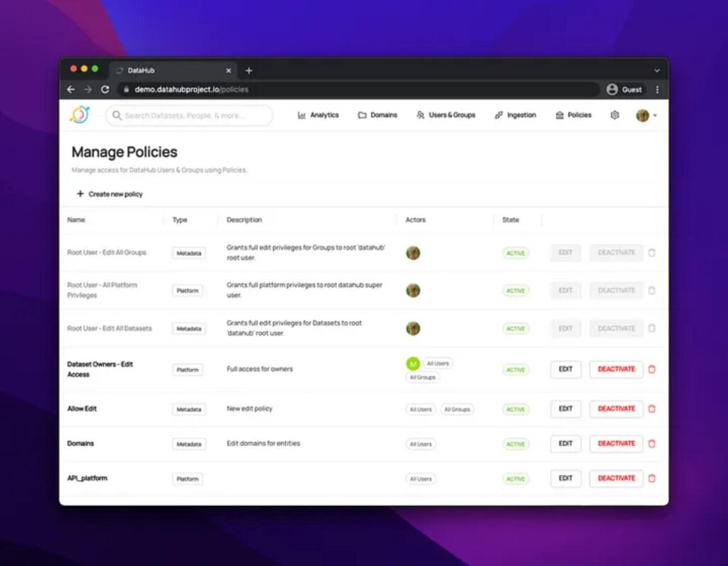
Task: Delete the Domains policy via trash icon
Action: pos(652,444)
